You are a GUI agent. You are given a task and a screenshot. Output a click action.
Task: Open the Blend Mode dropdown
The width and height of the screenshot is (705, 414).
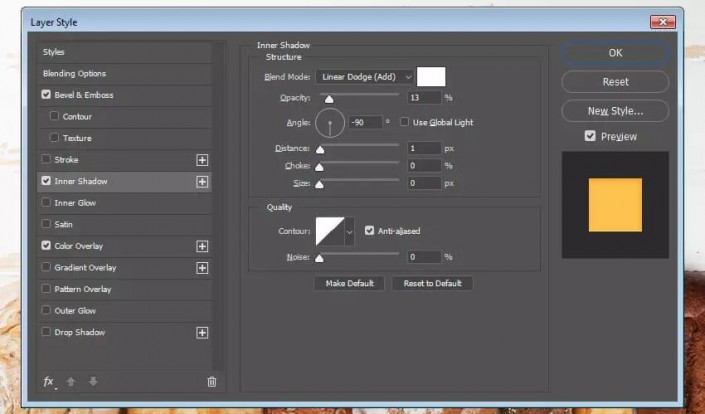point(364,77)
